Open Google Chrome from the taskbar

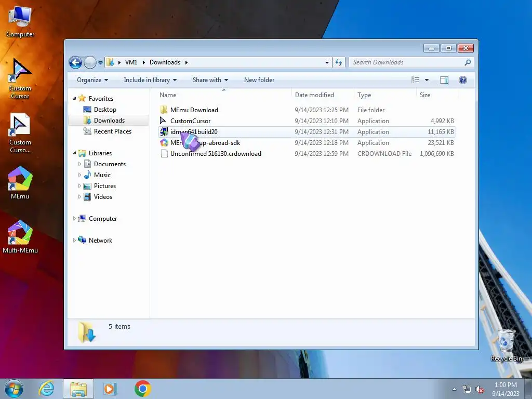pyautogui.click(x=142, y=389)
